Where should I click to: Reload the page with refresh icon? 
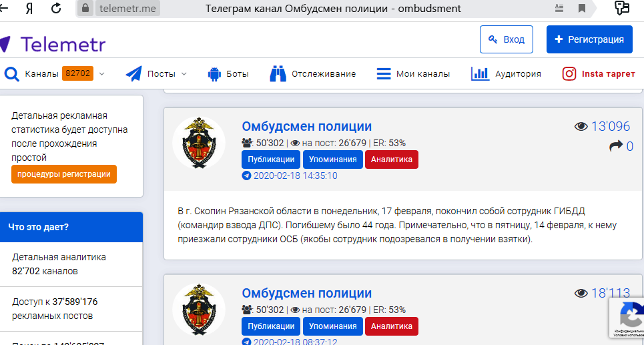[x=56, y=8]
